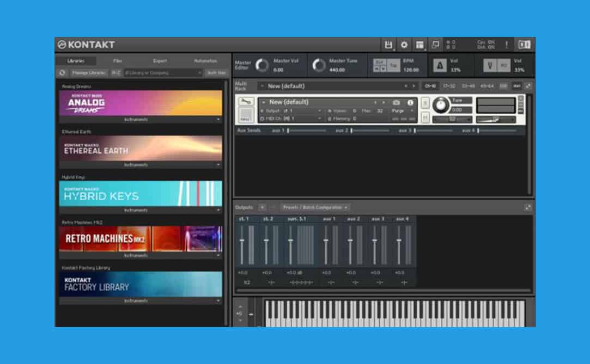Click keyboard octave shift down arrow
590x364 pixels.
240,320
